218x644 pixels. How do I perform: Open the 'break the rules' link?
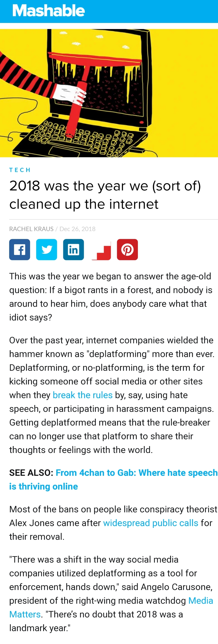pyautogui.click(x=83, y=395)
